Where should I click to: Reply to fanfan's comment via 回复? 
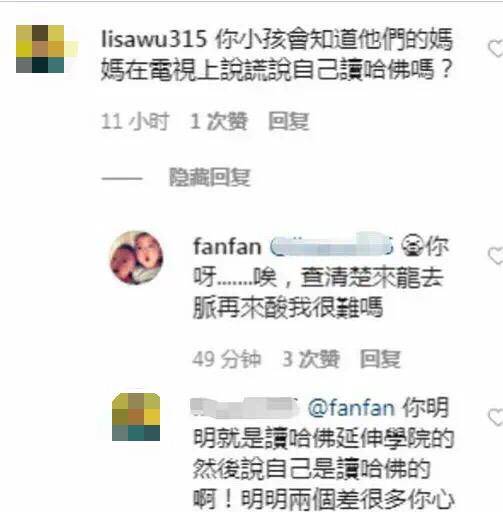click(x=380, y=359)
